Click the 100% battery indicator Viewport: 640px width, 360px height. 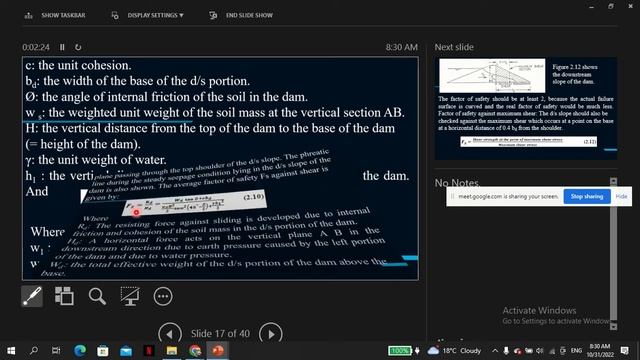pyautogui.click(x=400, y=351)
